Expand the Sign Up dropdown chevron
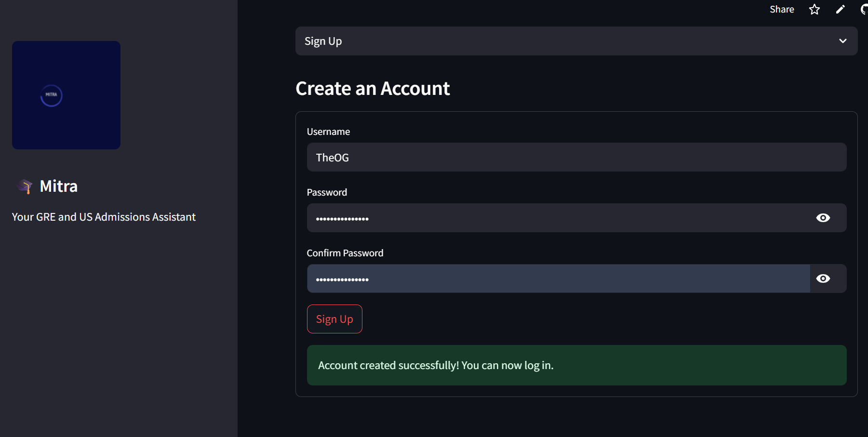868x437 pixels. coord(842,41)
